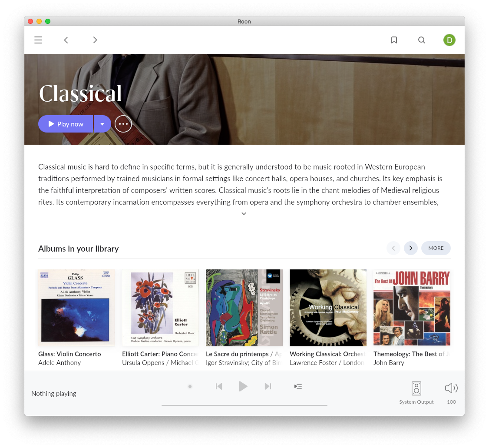The height and width of the screenshot is (448, 489).
Task: Open the green D profile avatar
Action: point(449,40)
